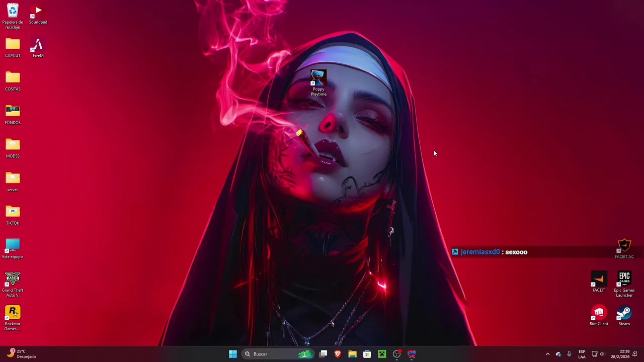Select the CAPCUT folder
The width and height of the screenshot is (644, 362).
pyautogui.click(x=13, y=48)
